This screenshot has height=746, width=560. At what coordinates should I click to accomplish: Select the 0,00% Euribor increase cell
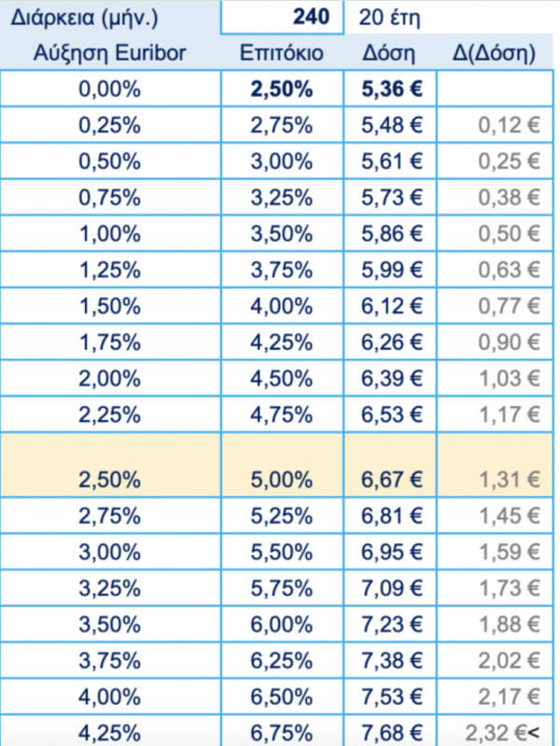(110, 90)
